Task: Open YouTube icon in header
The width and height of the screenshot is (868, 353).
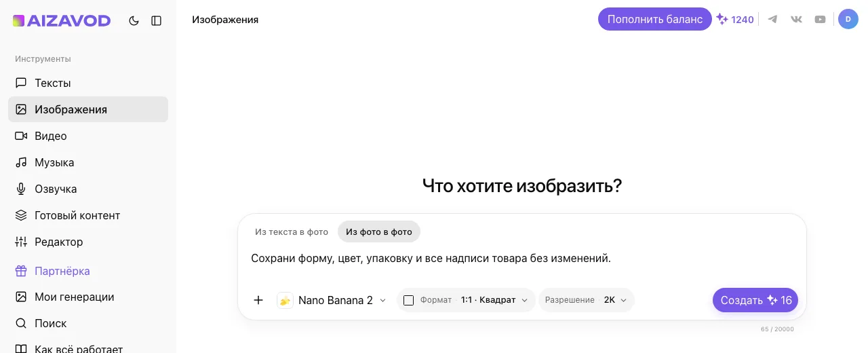Action: 820,19
